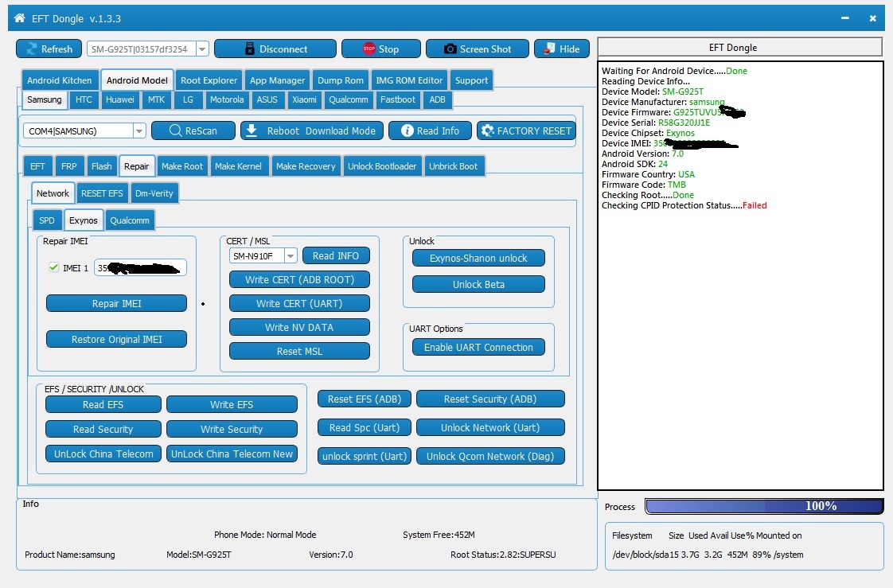This screenshot has width=893, height=588.
Task: Click the home icon in the title bar
Action: pos(19,18)
